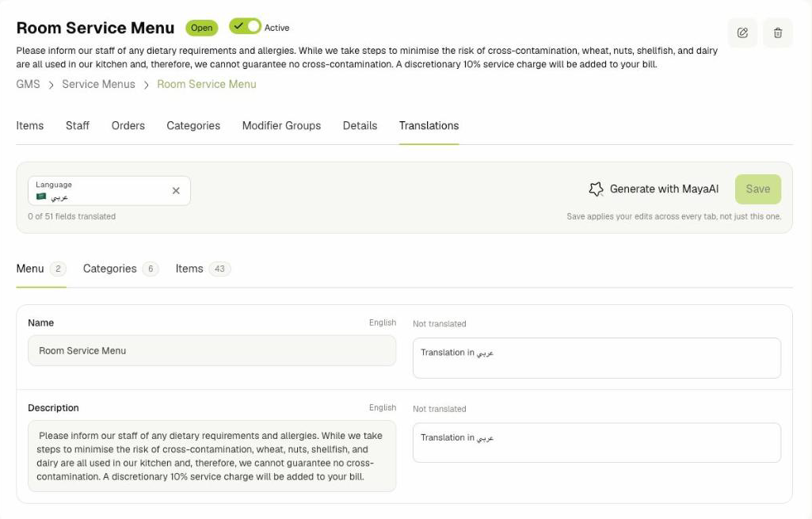Select the Translations tab
Viewport: 812px width, 519px height.
click(x=429, y=125)
